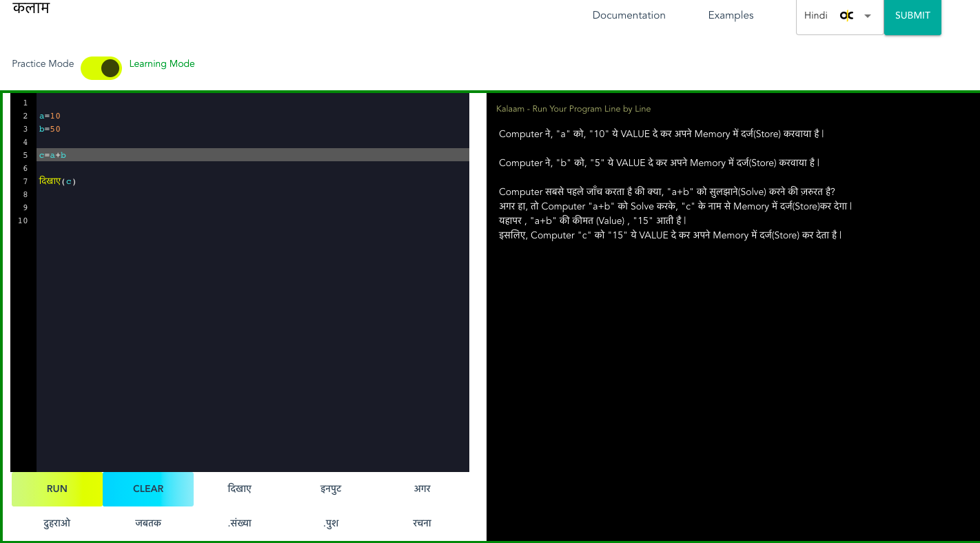Image resolution: width=980 pixels, height=543 pixels.
Task: Insert the अगर keyword
Action: coord(422,489)
